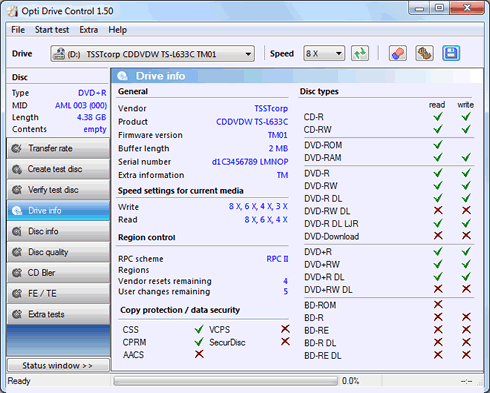Switch to the Transfer rate page
The height and width of the screenshot is (393, 490).
click(58, 148)
